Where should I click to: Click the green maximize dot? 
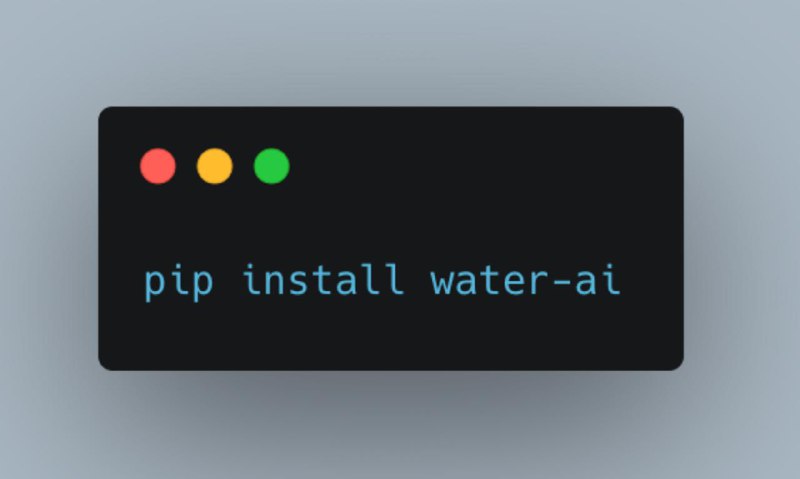(x=272, y=166)
